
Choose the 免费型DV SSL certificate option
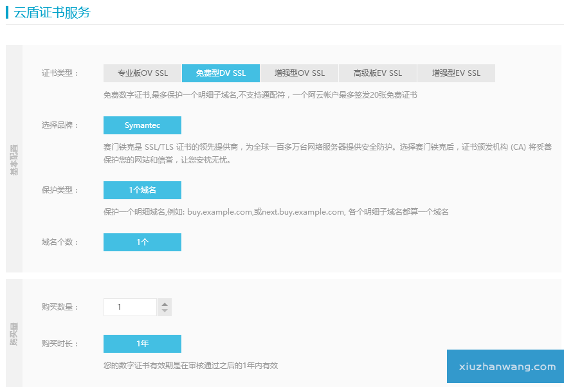[221, 73]
